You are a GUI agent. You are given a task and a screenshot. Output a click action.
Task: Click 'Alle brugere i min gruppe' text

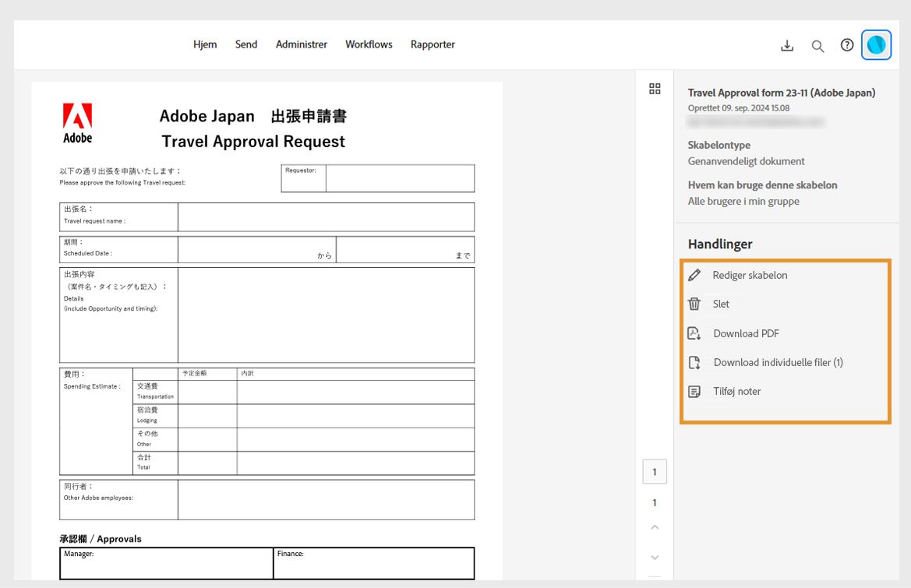pos(743,202)
